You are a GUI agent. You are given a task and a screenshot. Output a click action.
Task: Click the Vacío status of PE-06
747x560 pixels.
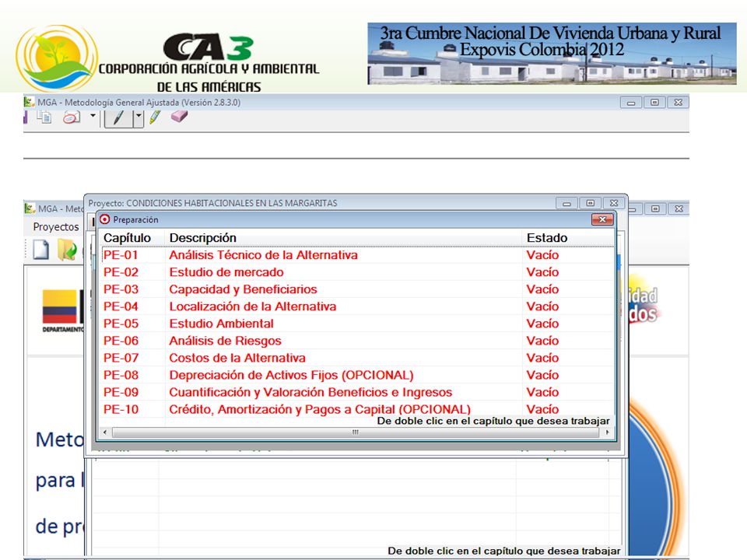click(x=542, y=341)
